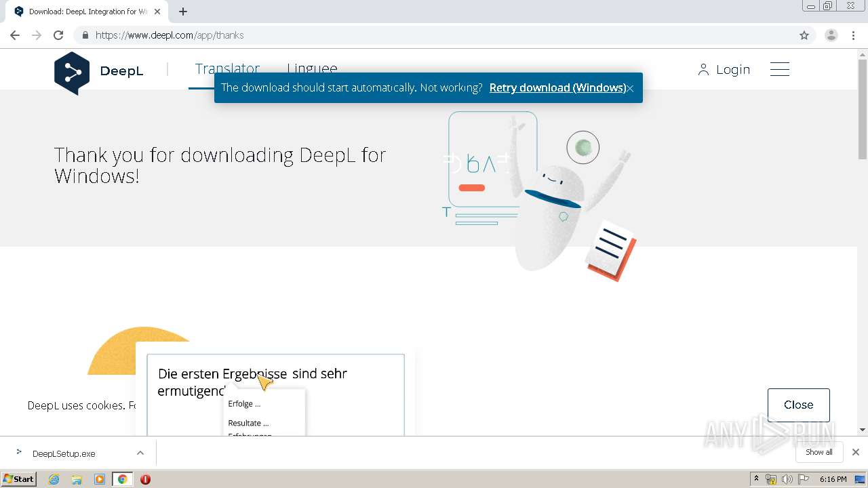868x488 pixels.
Task: Open Windows Explorer folder on taskbar
Action: (77, 479)
